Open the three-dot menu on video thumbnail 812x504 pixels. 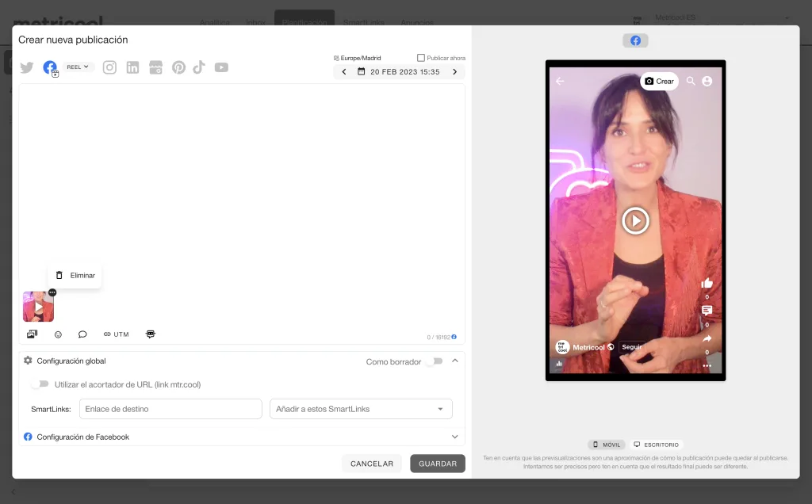click(x=52, y=292)
